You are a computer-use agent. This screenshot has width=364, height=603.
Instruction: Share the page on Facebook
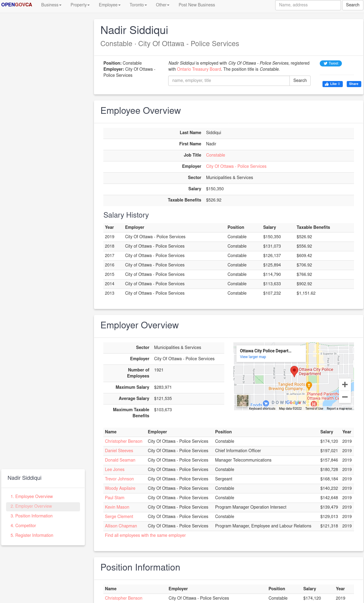tap(354, 84)
